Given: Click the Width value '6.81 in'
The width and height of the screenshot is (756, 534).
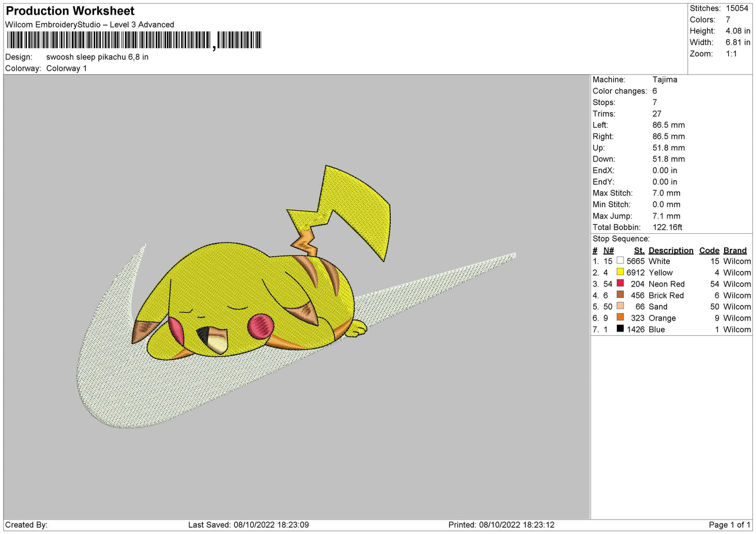Looking at the screenshot, I should [738, 42].
